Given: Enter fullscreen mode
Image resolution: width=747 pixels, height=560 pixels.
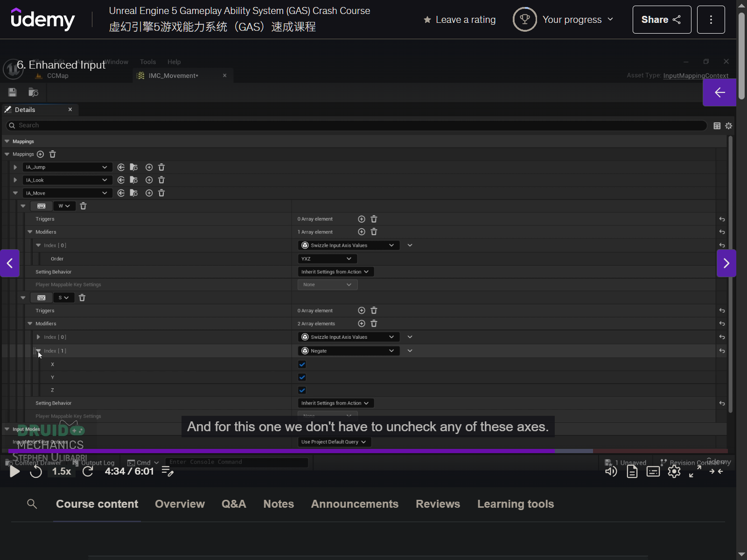Looking at the screenshot, I should tap(695, 472).
